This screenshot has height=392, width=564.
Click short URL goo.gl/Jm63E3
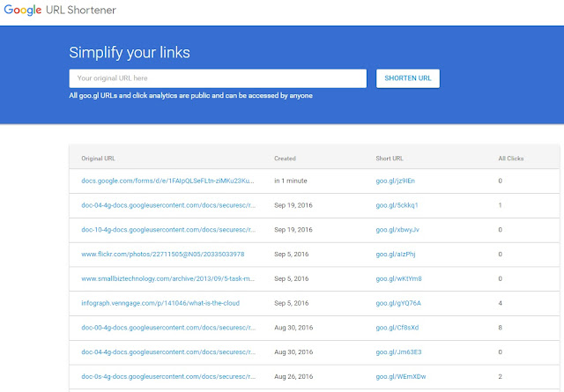coord(398,351)
